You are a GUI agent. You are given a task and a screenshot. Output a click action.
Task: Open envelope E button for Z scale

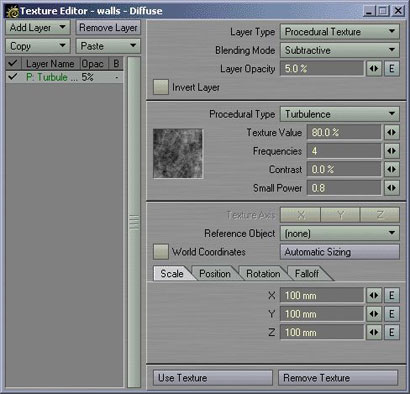pos(392,332)
